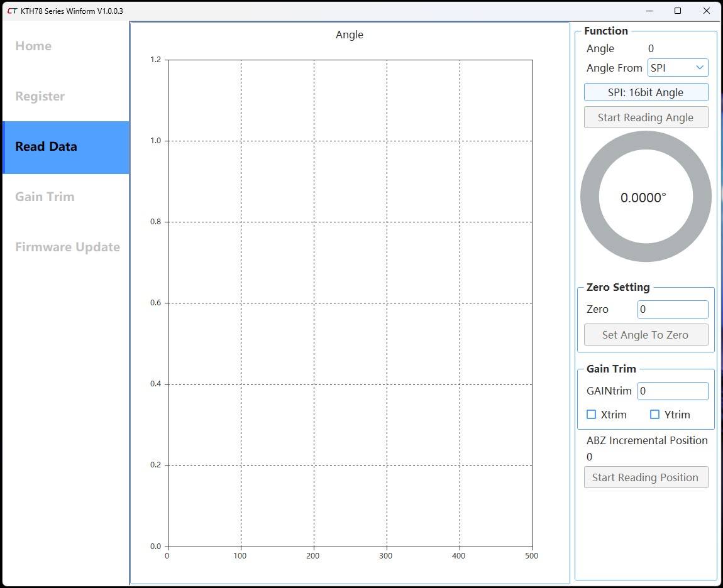The width and height of the screenshot is (723, 588).
Task: Go to the Gain Trim page
Action: pyautogui.click(x=45, y=197)
